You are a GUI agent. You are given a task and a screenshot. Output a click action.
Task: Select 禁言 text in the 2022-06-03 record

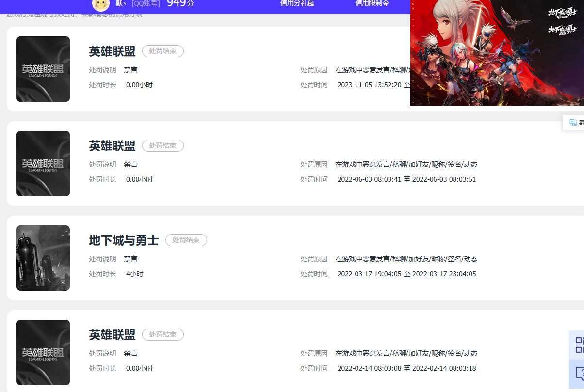point(130,164)
